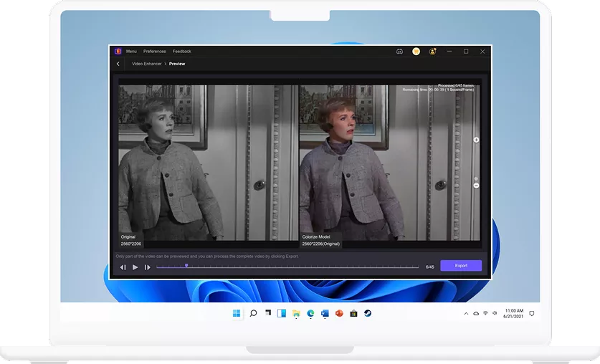Open File Explorer from taskbar

pyautogui.click(x=296, y=314)
